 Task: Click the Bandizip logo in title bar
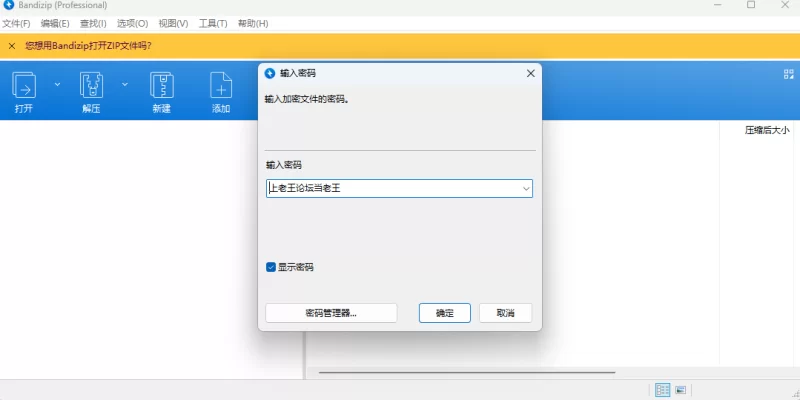point(8,5)
